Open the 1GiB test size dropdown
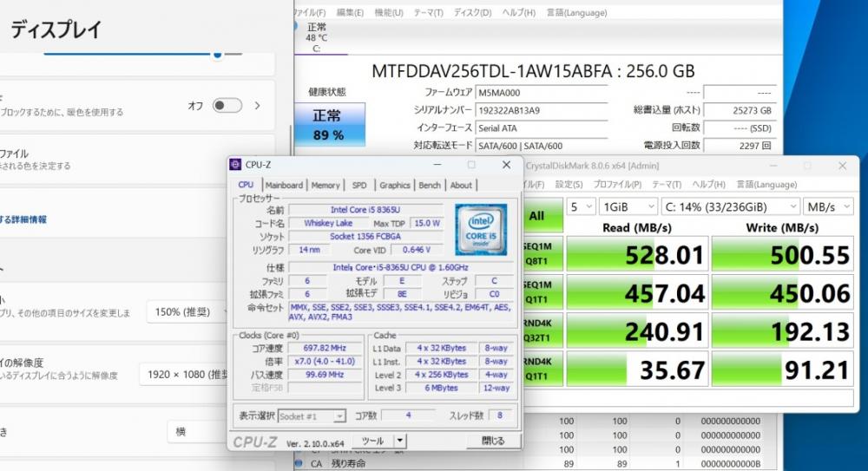The width and height of the screenshot is (868, 471). click(x=628, y=206)
